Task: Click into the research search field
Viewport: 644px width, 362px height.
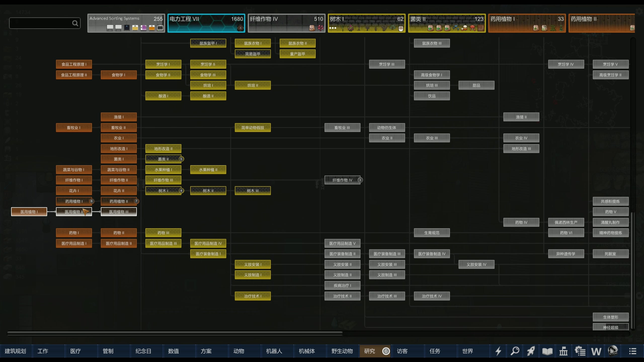Action: (40, 23)
